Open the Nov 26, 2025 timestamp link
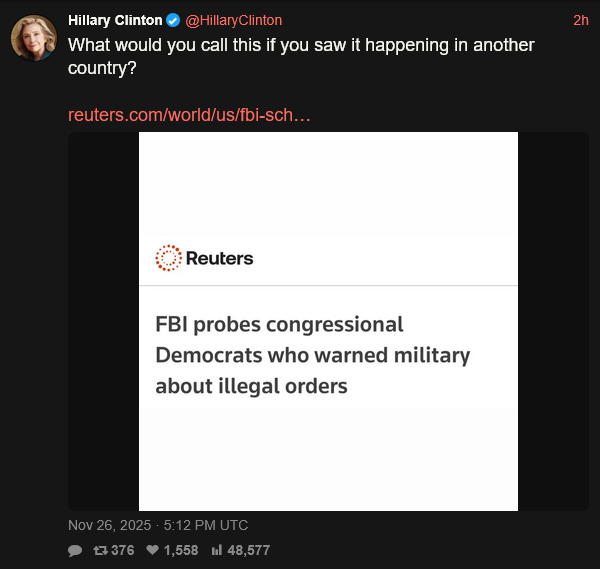 [158, 525]
